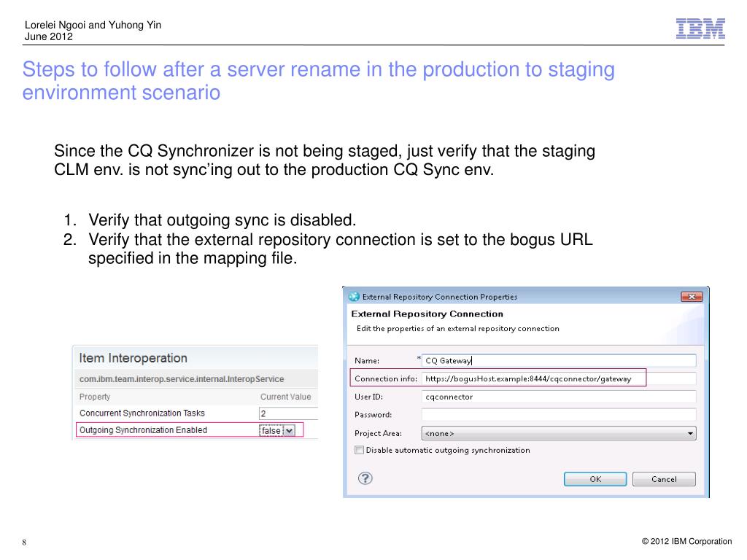
Task: Click the External Repository Connection bold heading
Action: click(427, 314)
